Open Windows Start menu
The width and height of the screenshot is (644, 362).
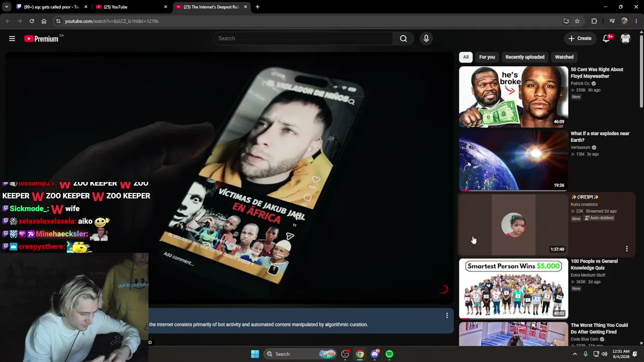[255, 354]
